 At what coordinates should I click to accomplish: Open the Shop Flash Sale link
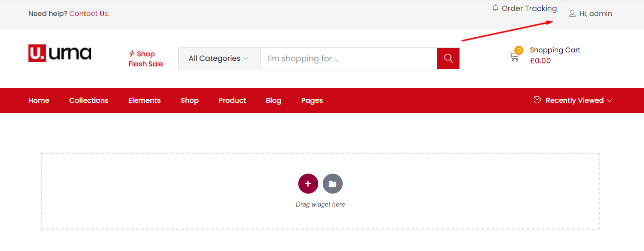click(x=146, y=59)
